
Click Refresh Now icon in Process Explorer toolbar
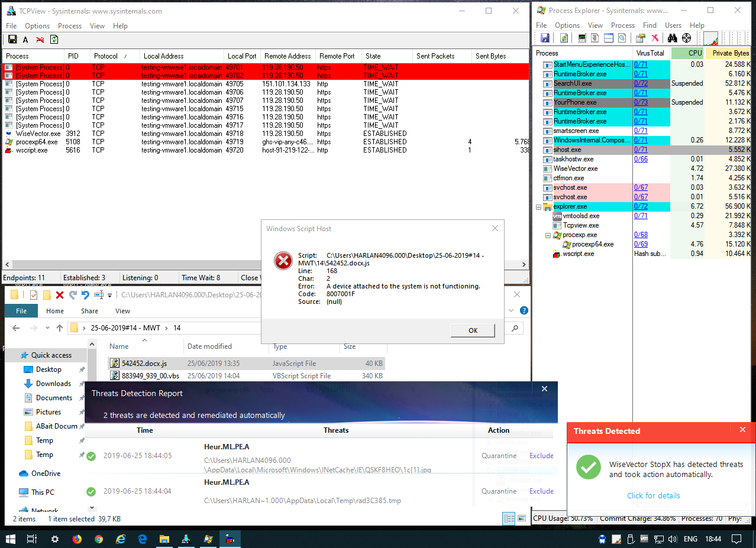click(x=564, y=38)
